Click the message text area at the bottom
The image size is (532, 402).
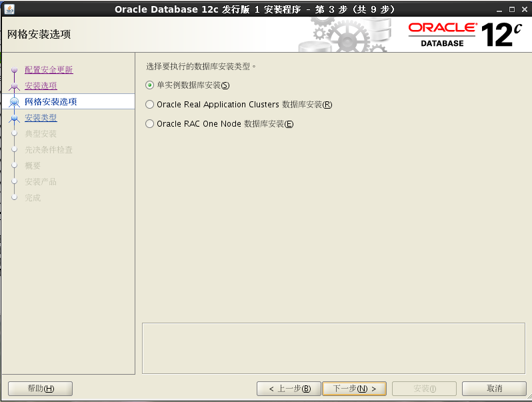(333, 349)
